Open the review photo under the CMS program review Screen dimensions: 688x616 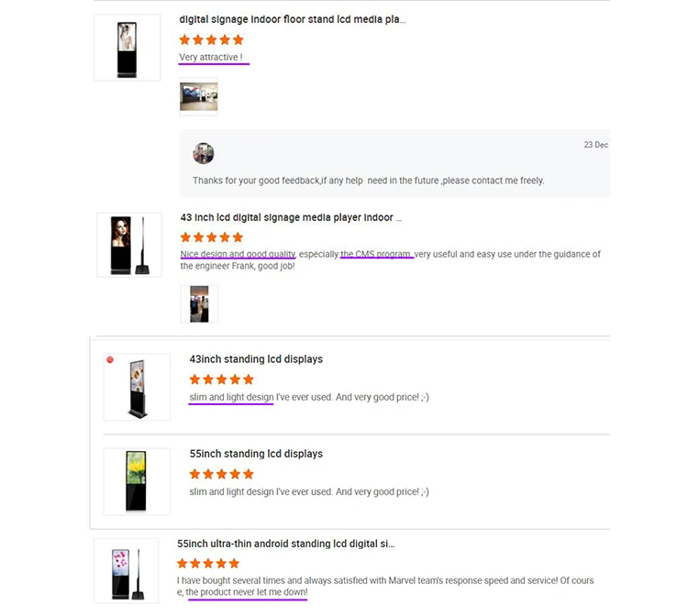(198, 303)
